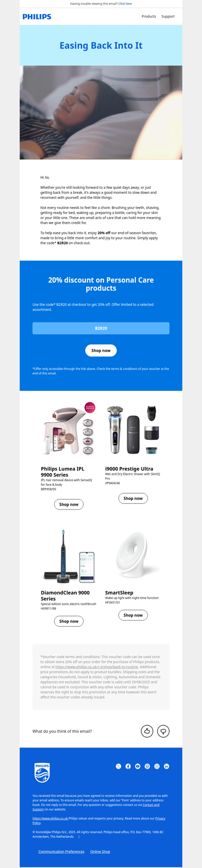Click the B2R20 voucher code box
This screenshot has height=868, width=202.
[x=101, y=328]
